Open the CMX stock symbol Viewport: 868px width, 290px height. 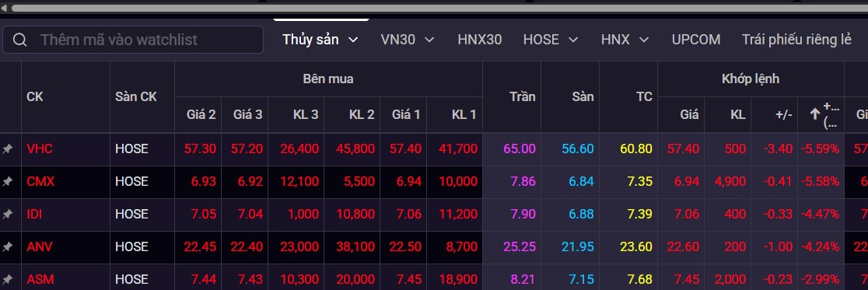(40, 181)
